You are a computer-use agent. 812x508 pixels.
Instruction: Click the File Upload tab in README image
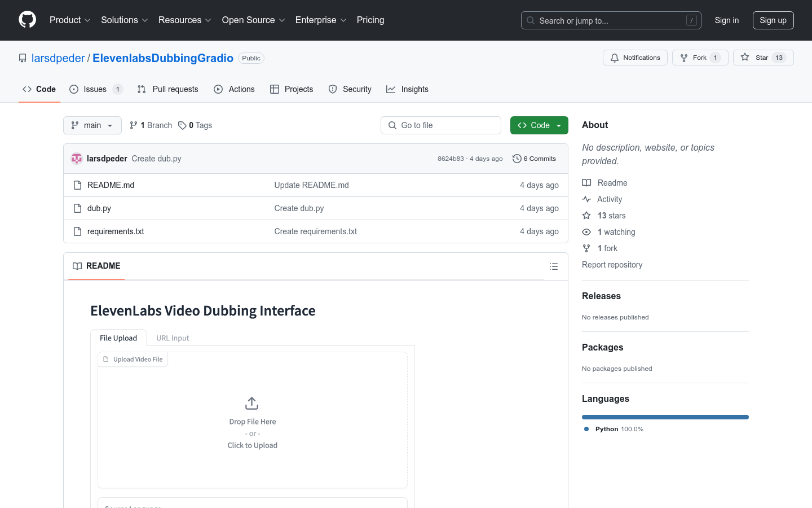[x=118, y=338]
